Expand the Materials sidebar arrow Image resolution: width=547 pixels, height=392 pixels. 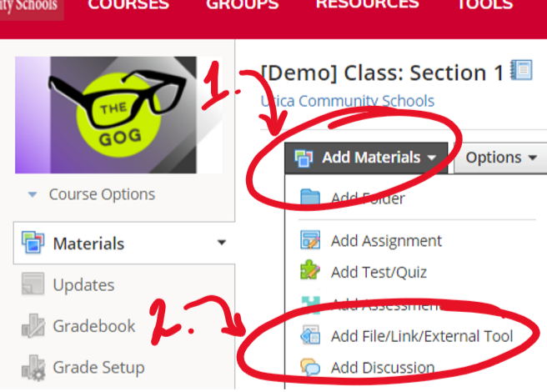tap(222, 244)
